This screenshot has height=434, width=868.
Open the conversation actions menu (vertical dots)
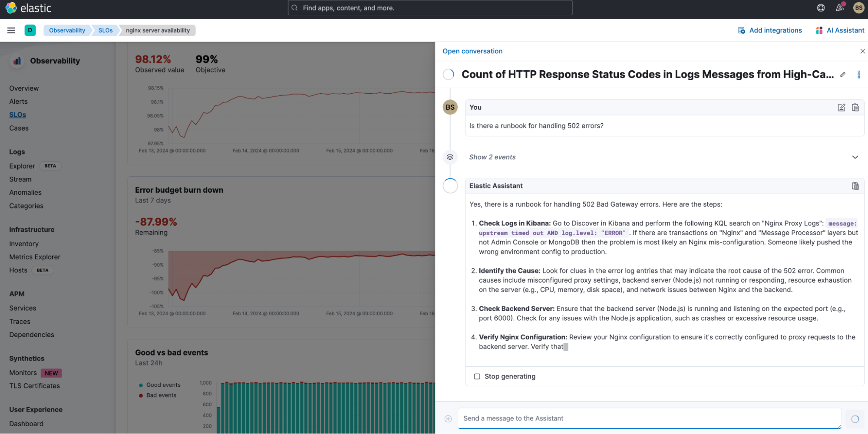tap(858, 74)
